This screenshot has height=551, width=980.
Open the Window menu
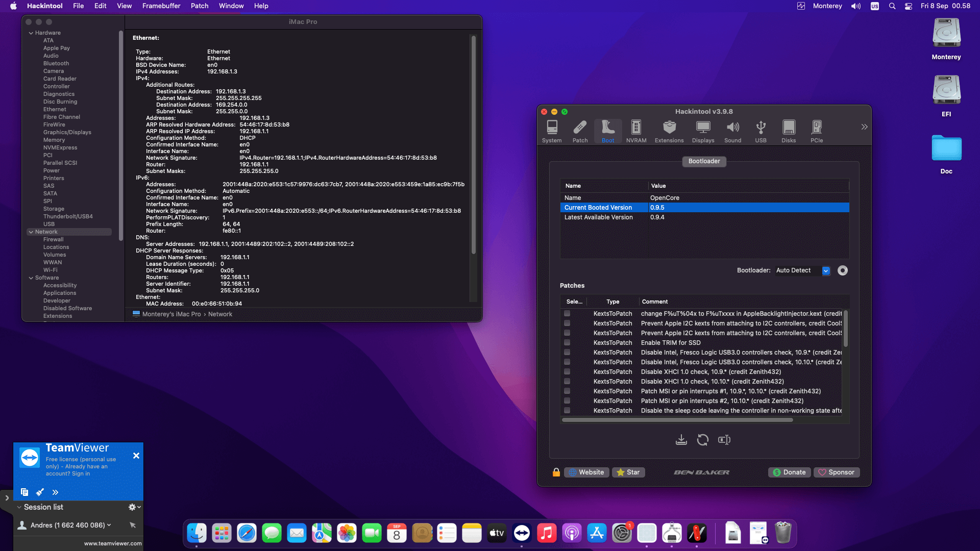pyautogui.click(x=231, y=6)
